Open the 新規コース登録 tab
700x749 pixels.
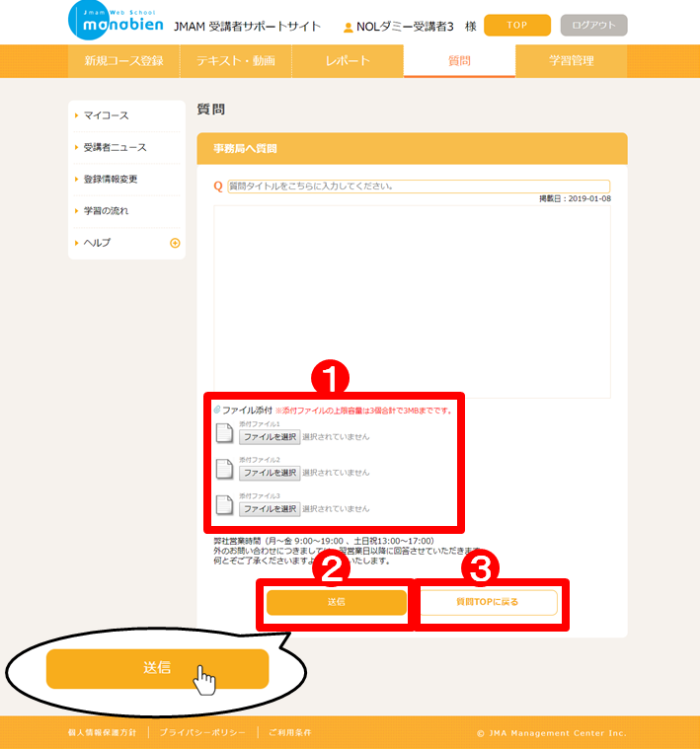[123, 61]
